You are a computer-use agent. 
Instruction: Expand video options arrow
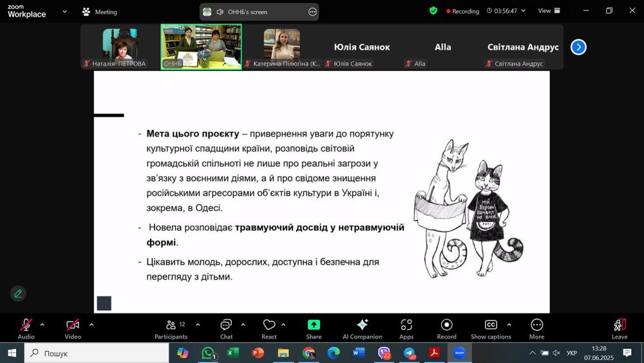(91, 325)
